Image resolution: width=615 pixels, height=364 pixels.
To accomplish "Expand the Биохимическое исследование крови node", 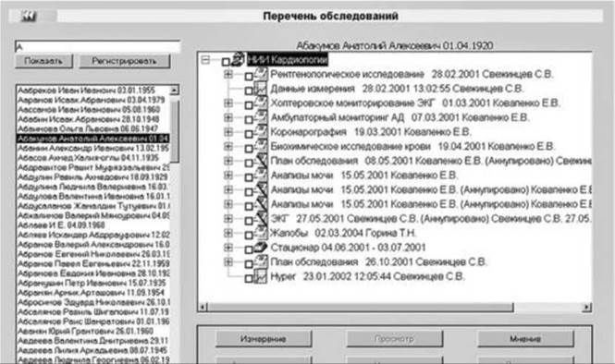I will 228,146.
